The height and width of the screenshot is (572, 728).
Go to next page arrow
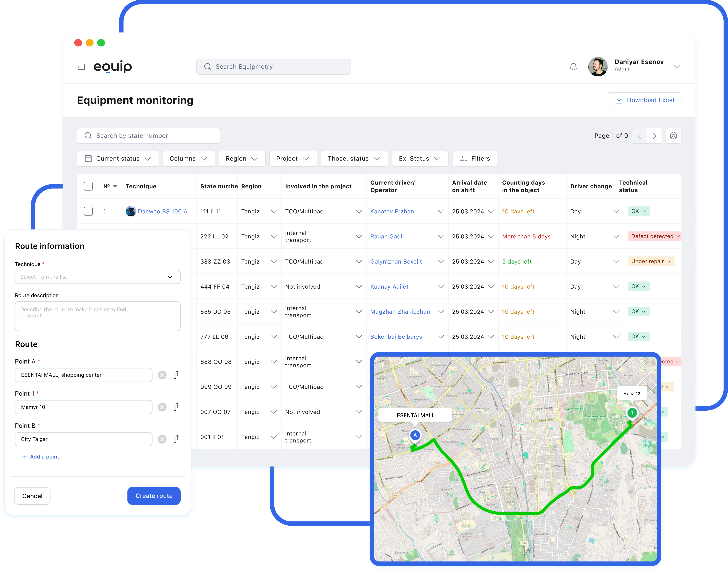(x=654, y=136)
